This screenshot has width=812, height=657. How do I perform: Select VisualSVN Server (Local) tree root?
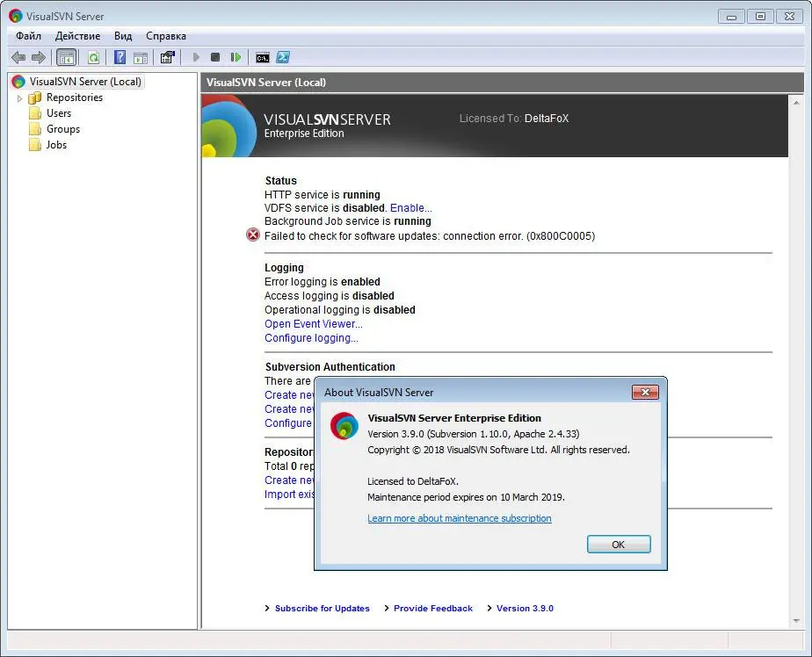point(85,82)
